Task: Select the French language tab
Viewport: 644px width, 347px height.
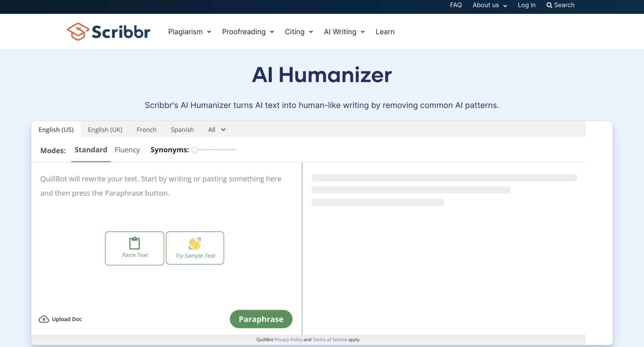Action: [x=147, y=129]
